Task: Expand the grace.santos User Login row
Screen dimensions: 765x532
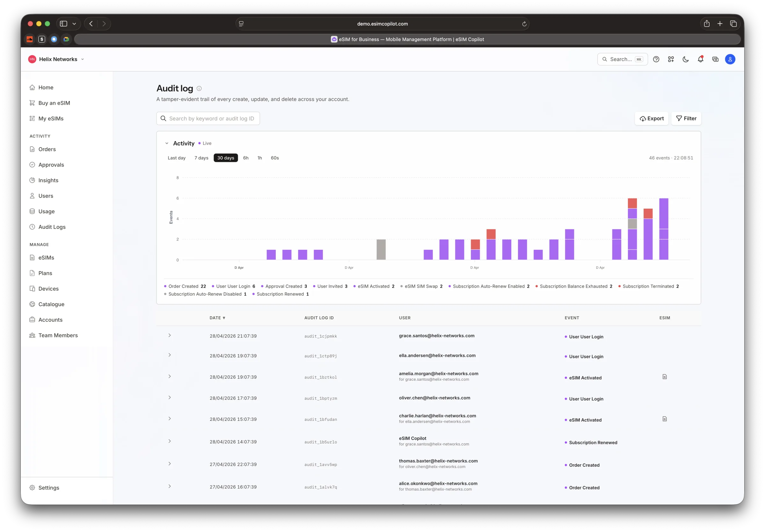Action: [170, 335]
